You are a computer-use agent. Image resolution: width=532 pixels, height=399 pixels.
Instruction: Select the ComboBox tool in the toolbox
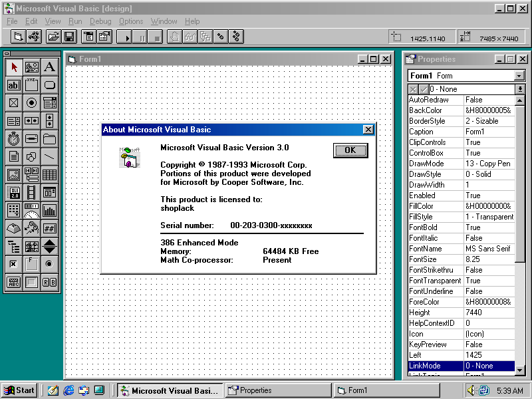click(49, 103)
